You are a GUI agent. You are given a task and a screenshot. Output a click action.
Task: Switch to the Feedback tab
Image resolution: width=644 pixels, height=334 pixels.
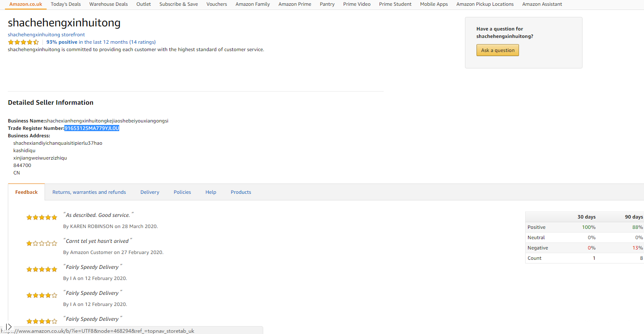pyautogui.click(x=26, y=192)
